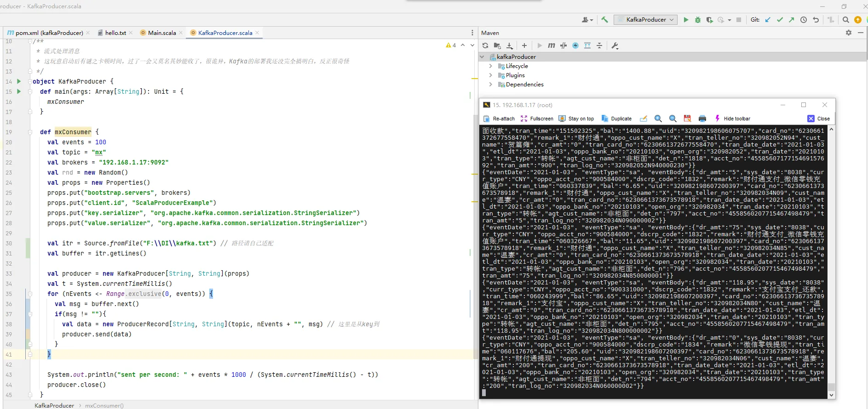Start debugging with the bug icon
Viewport: 868px width, 409px height.
pos(698,20)
